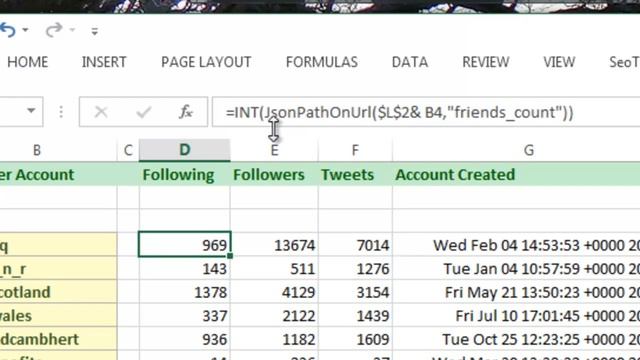Select the Following cell with 337
Screen dimensions: 640x360
tap(184, 316)
